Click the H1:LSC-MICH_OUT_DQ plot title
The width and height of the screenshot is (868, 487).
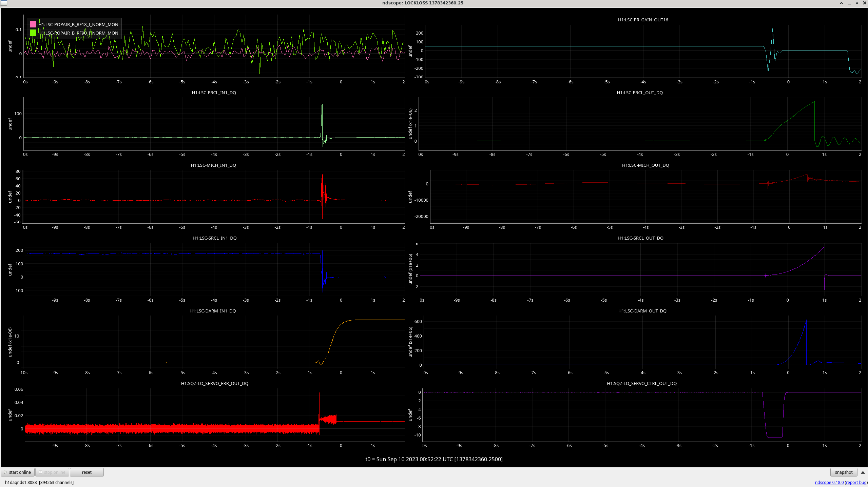tap(645, 165)
